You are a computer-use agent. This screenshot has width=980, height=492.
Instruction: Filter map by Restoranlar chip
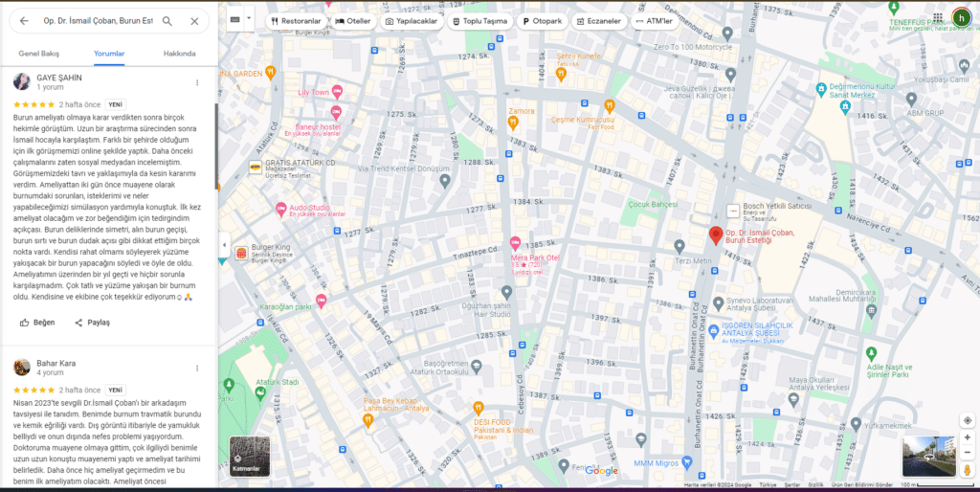(297, 21)
